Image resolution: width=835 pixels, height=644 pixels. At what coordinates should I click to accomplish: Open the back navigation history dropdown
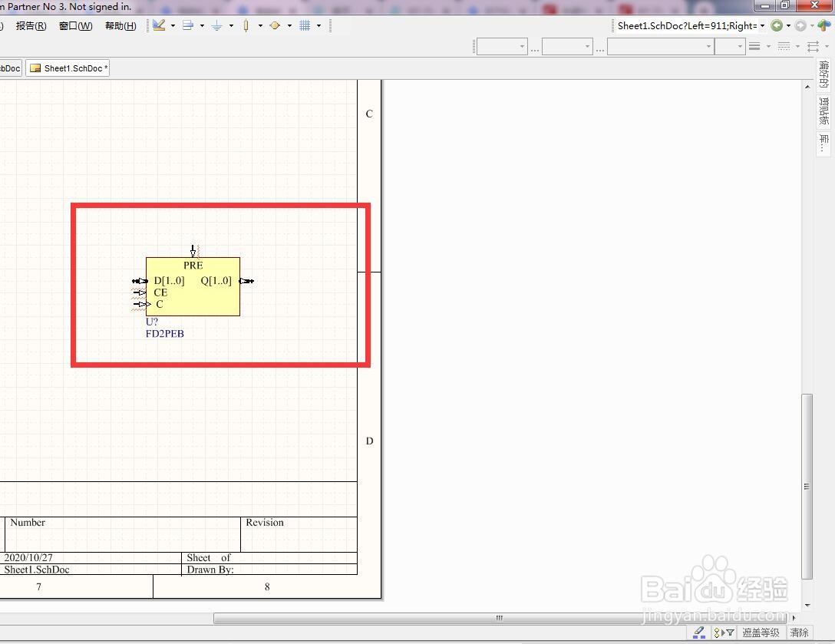pos(789,25)
